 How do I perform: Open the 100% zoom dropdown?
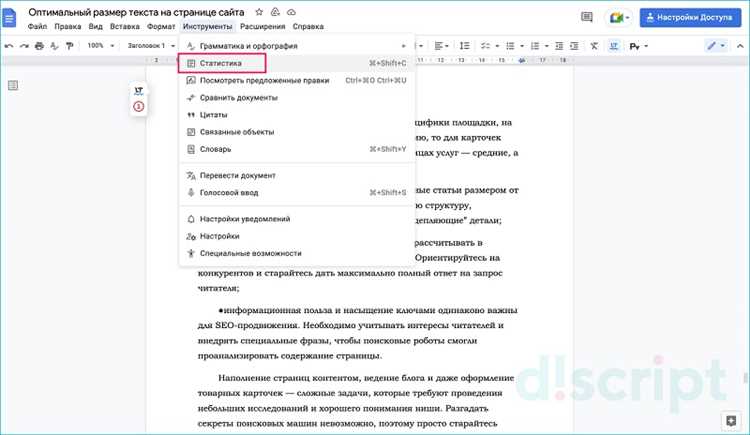tap(100, 46)
